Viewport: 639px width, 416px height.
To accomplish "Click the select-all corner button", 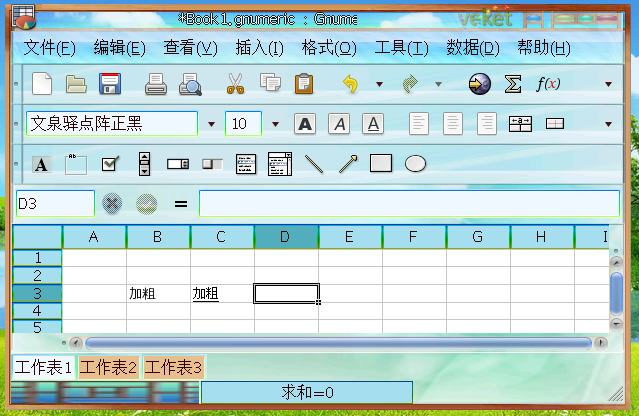I will point(37,237).
